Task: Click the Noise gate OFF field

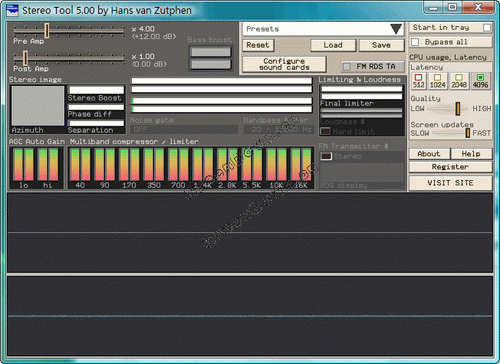Action: 185,129
